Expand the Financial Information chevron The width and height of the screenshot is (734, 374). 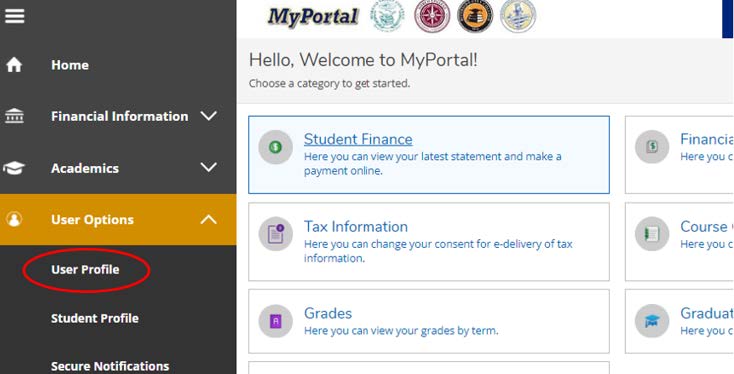pyautogui.click(x=209, y=116)
